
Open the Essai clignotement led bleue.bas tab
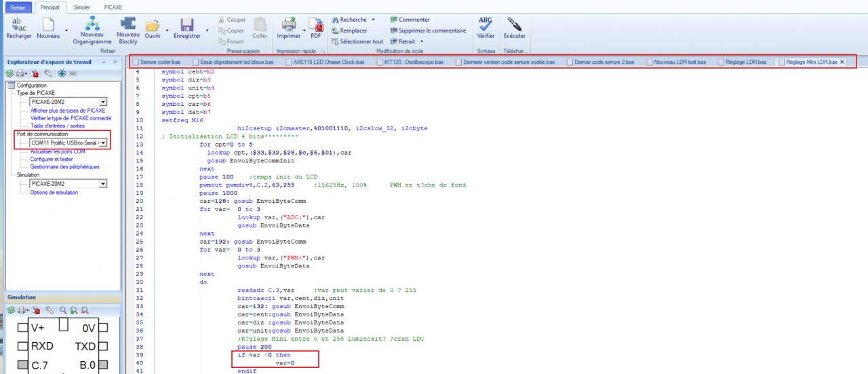234,62
